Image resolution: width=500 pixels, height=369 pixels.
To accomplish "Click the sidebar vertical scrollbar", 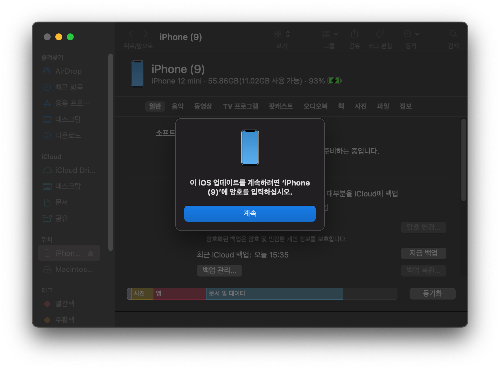I will [x=111, y=152].
